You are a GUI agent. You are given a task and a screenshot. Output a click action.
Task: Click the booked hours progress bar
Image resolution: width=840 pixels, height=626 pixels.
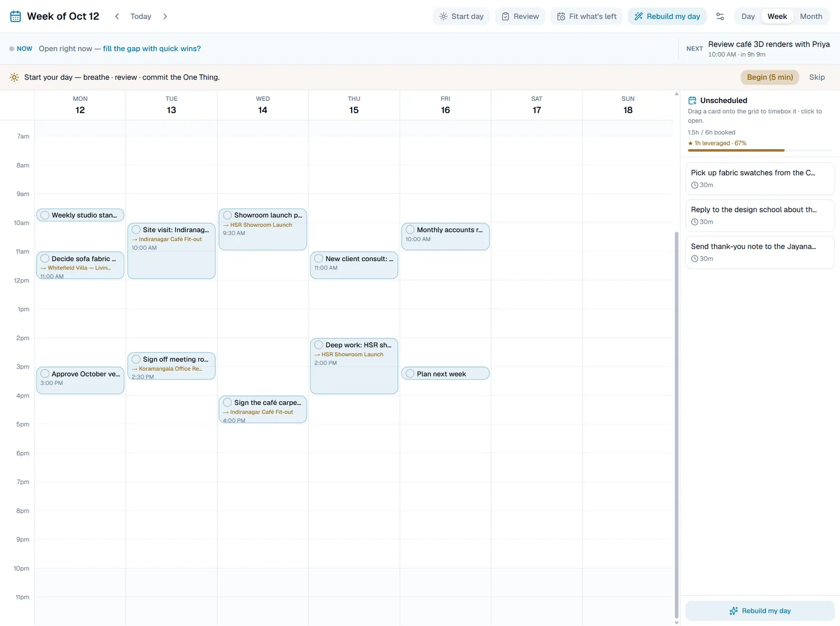pos(759,150)
